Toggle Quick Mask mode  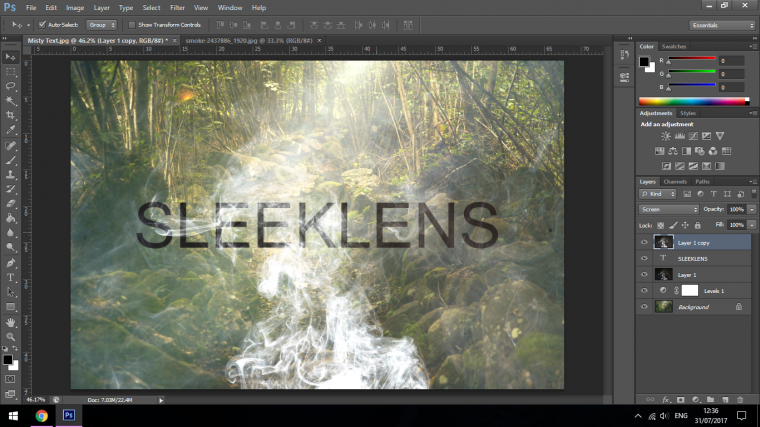(x=10, y=379)
